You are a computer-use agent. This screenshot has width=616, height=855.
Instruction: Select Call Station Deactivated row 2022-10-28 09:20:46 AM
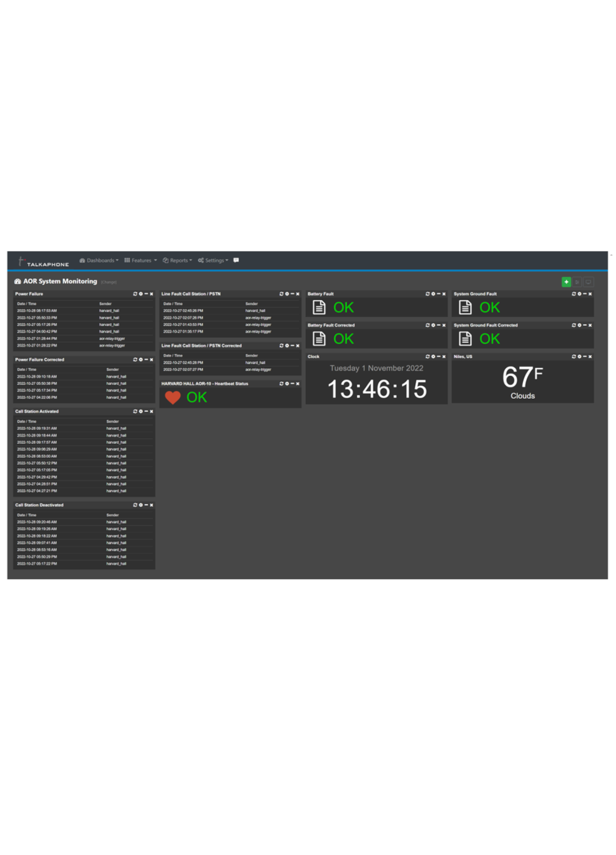(84, 522)
